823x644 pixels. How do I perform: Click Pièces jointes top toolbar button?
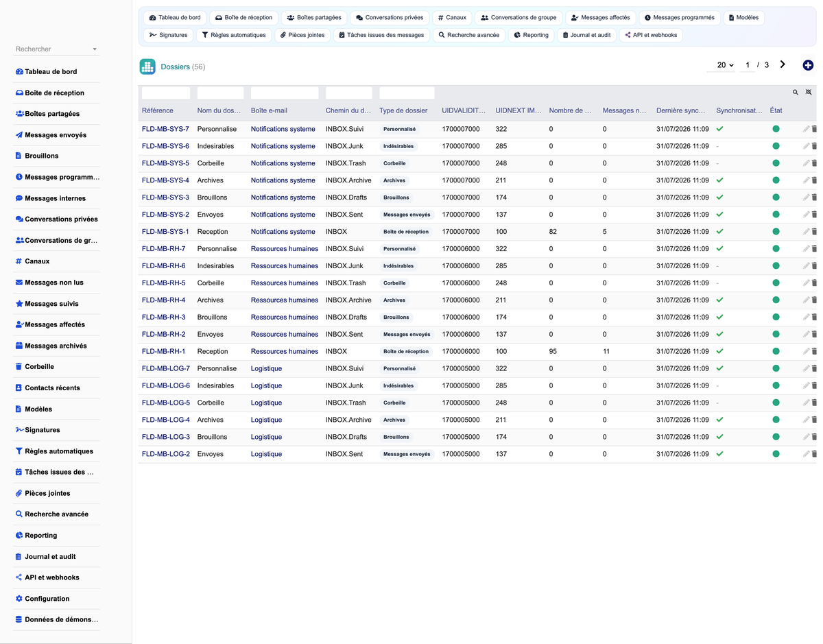click(302, 35)
